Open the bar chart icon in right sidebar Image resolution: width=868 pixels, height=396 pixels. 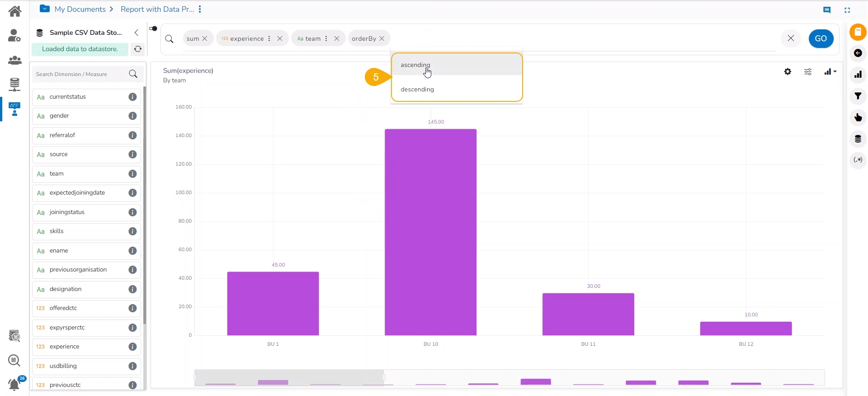(x=858, y=75)
